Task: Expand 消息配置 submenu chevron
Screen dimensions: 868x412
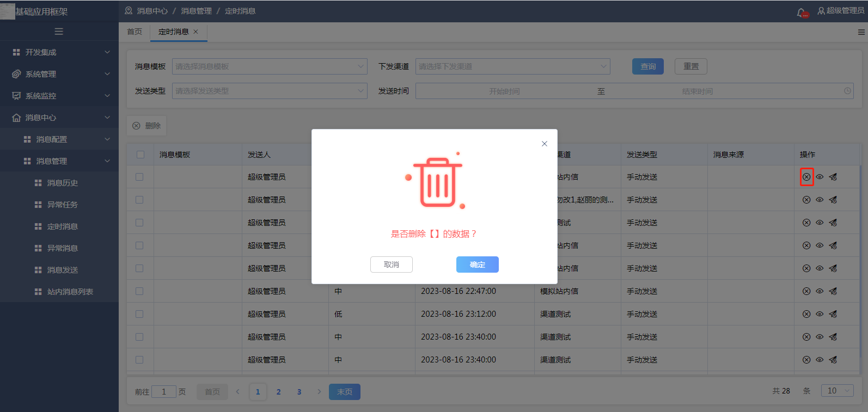Action: [107, 139]
